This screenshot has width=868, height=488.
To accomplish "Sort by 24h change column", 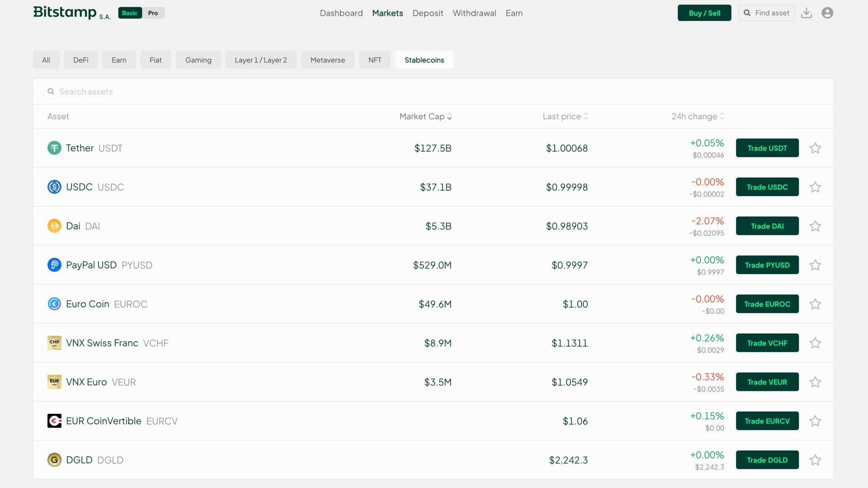I will coord(698,116).
